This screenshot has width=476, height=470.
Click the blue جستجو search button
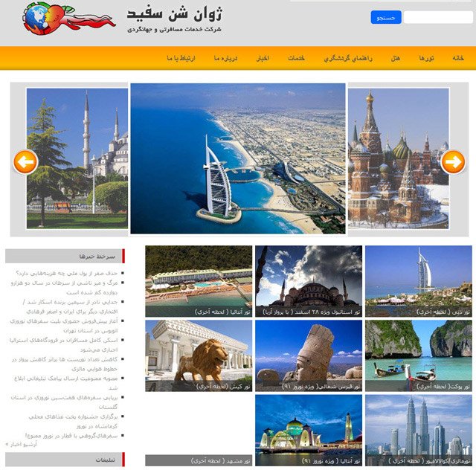tap(386, 17)
